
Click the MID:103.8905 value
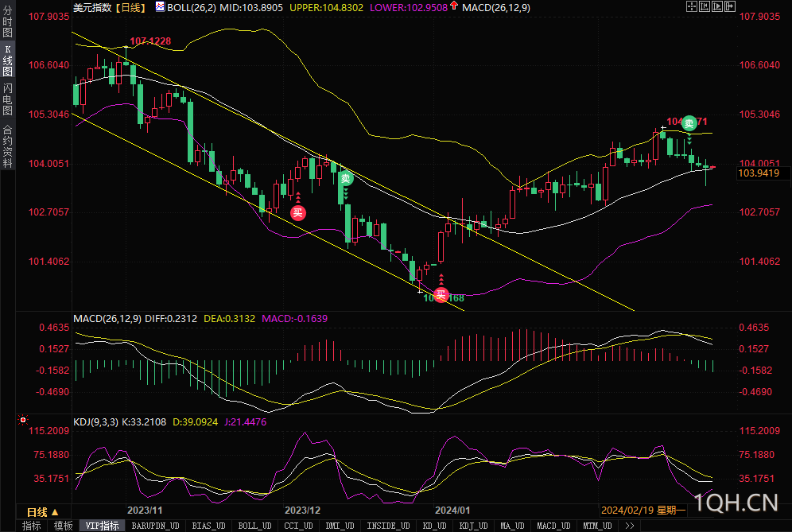point(251,8)
